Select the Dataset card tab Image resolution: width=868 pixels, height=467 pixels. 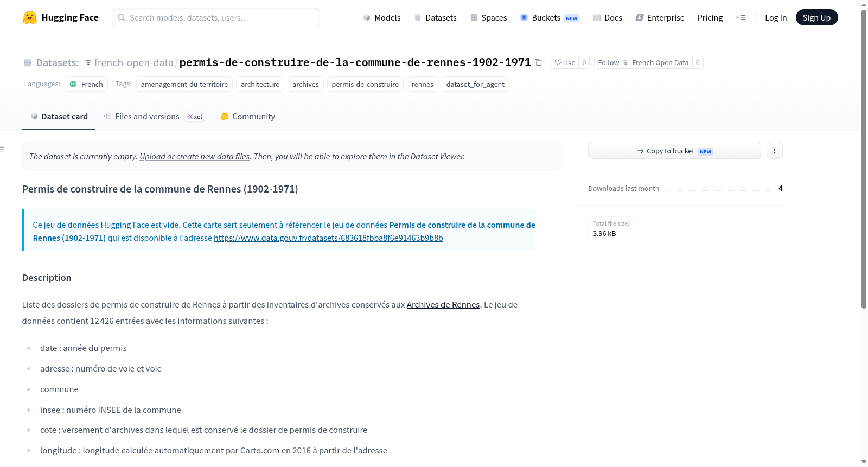point(59,116)
